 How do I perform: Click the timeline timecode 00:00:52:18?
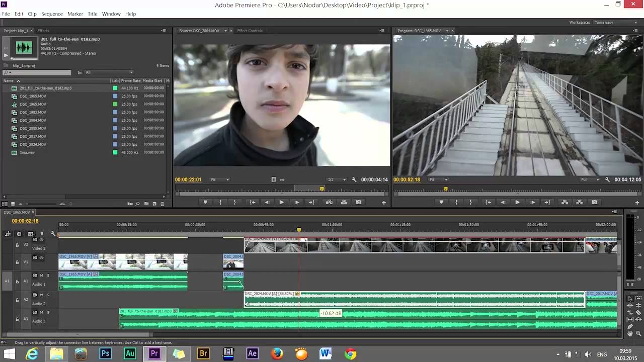point(25,221)
